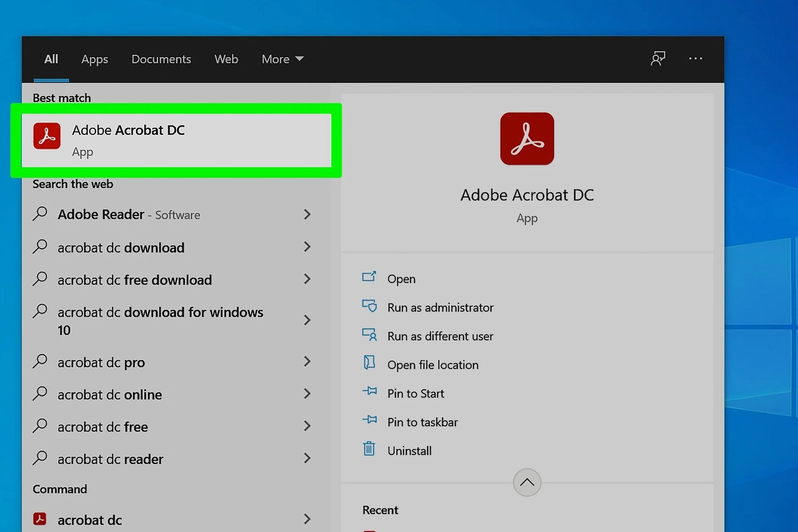Run the acrobat dc command entry

click(x=90, y=520)
